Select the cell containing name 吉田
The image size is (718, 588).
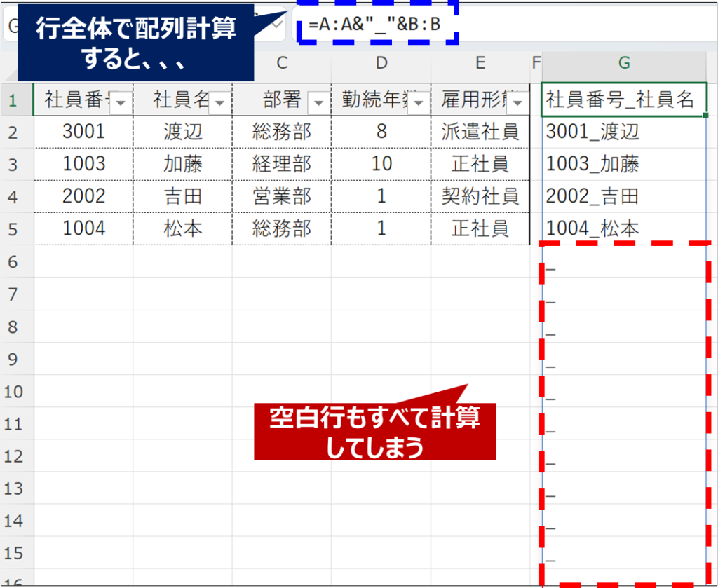click(x=182, y=196)
